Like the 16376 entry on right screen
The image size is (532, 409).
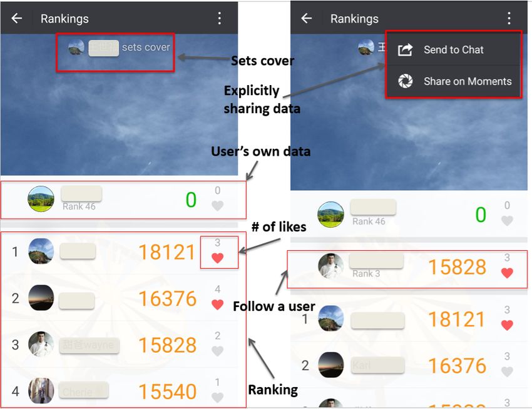pos(507,371)
